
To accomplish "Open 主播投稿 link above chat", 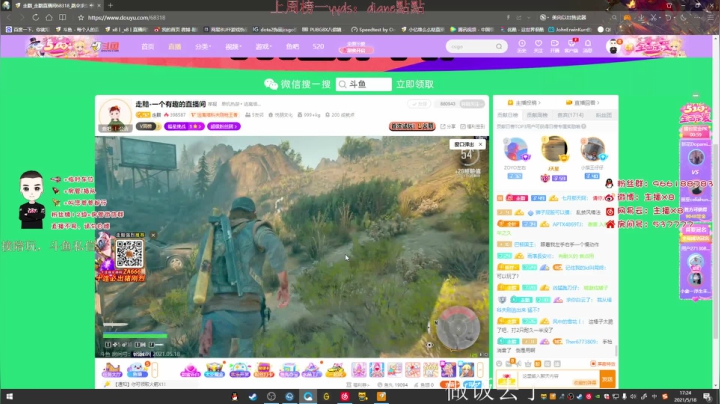I will click(524, 102).
